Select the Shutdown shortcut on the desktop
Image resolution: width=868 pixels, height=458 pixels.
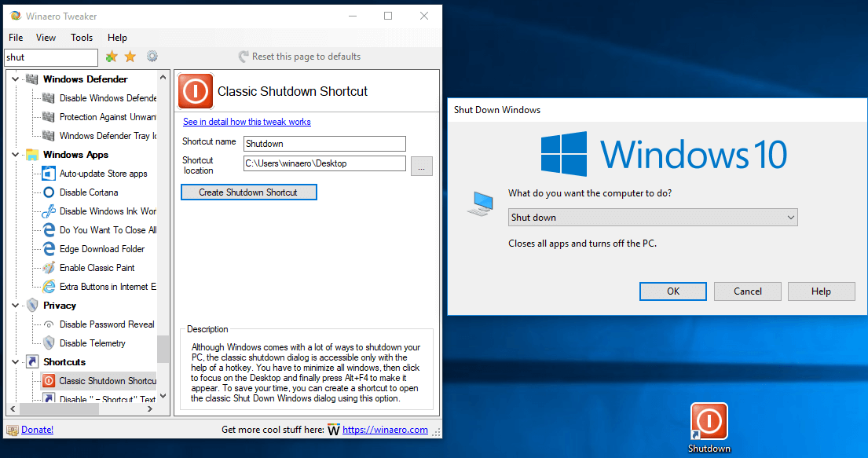click(x=709, y=428)
